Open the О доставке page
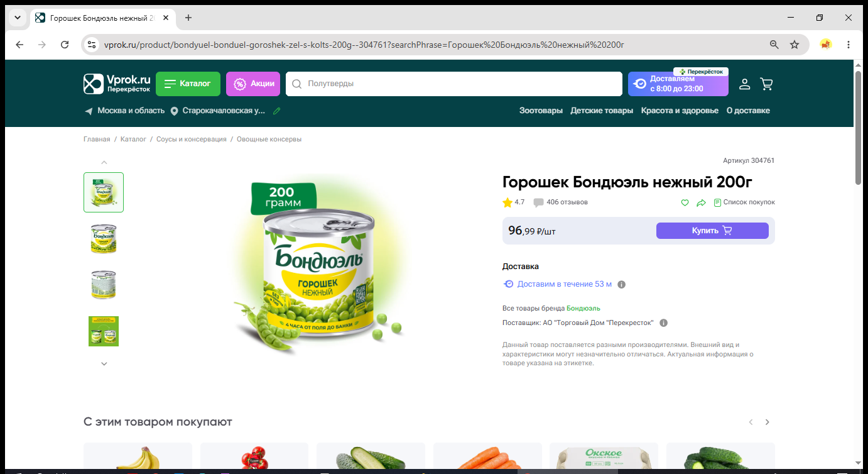This screenshot has height=474, width=868. [748, 111]
